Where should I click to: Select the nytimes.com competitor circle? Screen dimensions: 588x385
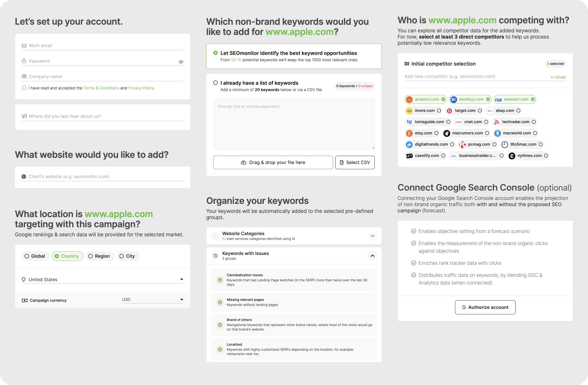pos(546,156)
